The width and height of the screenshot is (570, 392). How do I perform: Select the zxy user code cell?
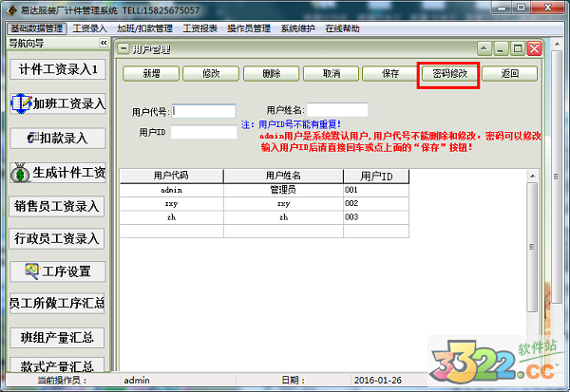[172, 204]
